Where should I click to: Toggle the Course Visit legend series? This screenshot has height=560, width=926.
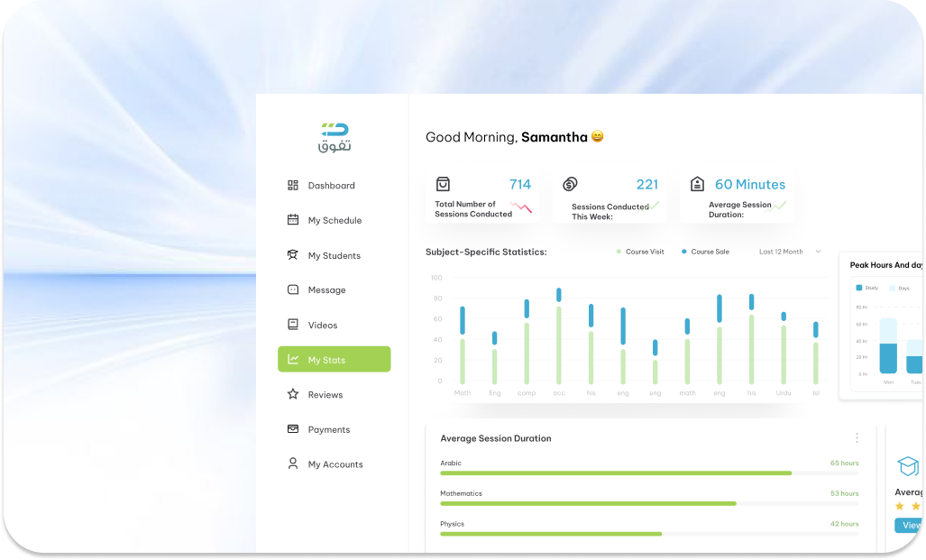[x=640, y=252]
